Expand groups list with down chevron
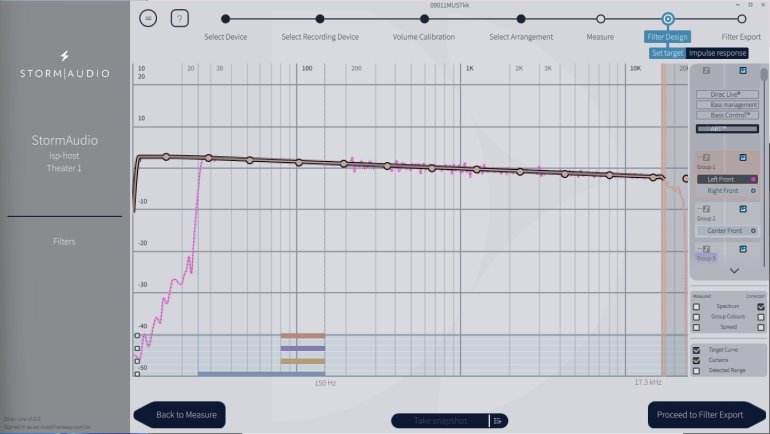Viewport: 770px width, 434px height. pyautogui.click(x=734, y=271)
